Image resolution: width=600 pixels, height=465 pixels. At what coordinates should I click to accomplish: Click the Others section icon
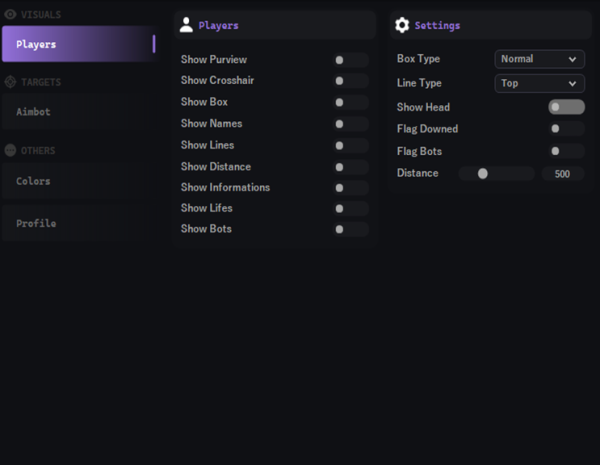click(10, 150)
